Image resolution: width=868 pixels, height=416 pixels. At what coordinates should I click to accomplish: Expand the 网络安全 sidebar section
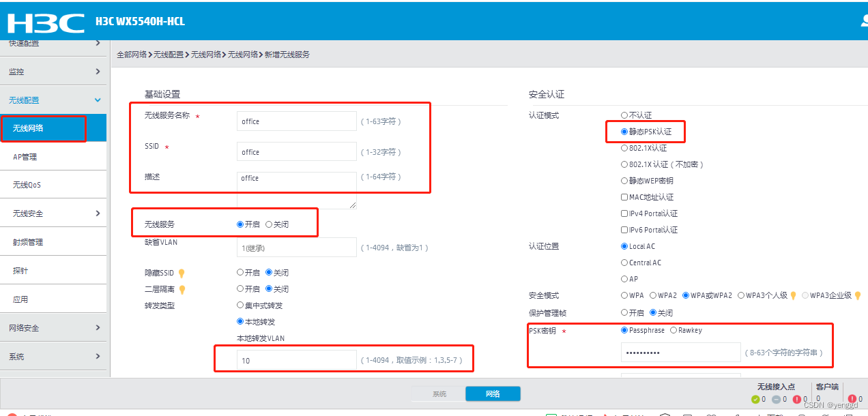pyautogui.click(x=55, y=327)
